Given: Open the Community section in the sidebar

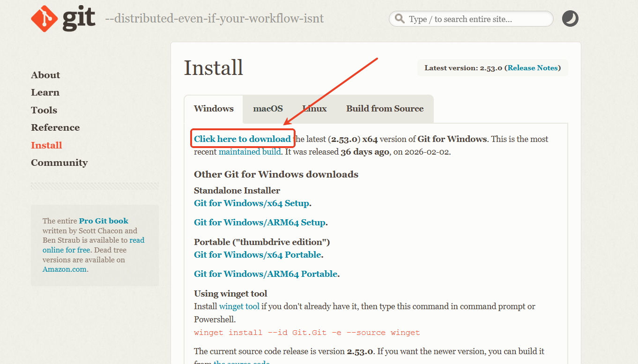Looking at the screenshot, I should tap(59, 163).
